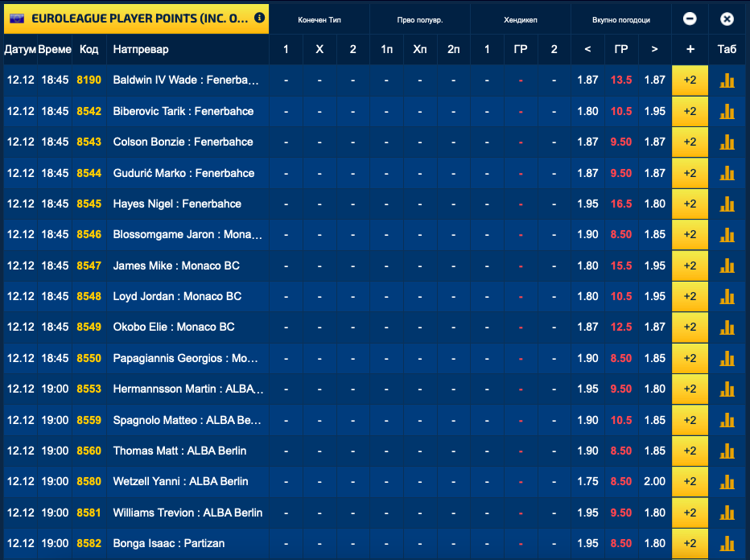The width and height of the screenshot is (750, 560).
Task: Open stats chart for Baldwin IV Wade
Action: click(727, 80)
